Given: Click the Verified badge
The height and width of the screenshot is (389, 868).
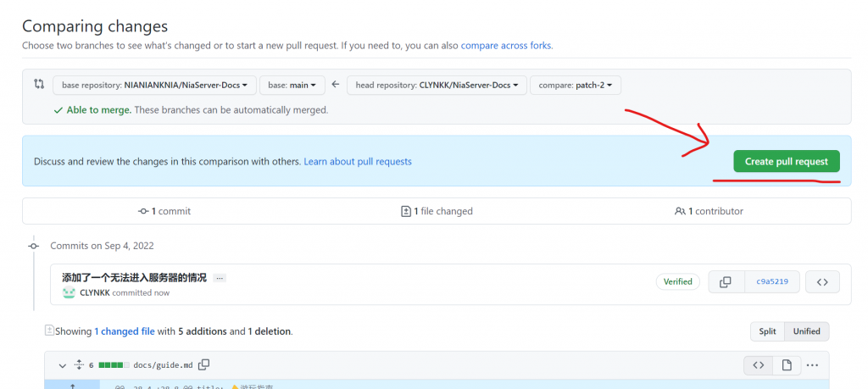Looking at the screenshot, I should [677, 281].
